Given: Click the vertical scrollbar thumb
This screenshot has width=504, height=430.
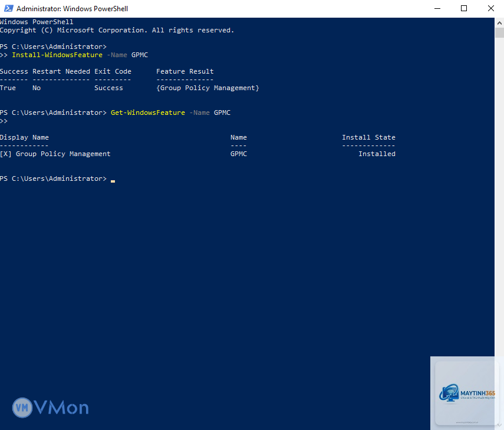Looking at the screenshot, I should tap(499, 33).
